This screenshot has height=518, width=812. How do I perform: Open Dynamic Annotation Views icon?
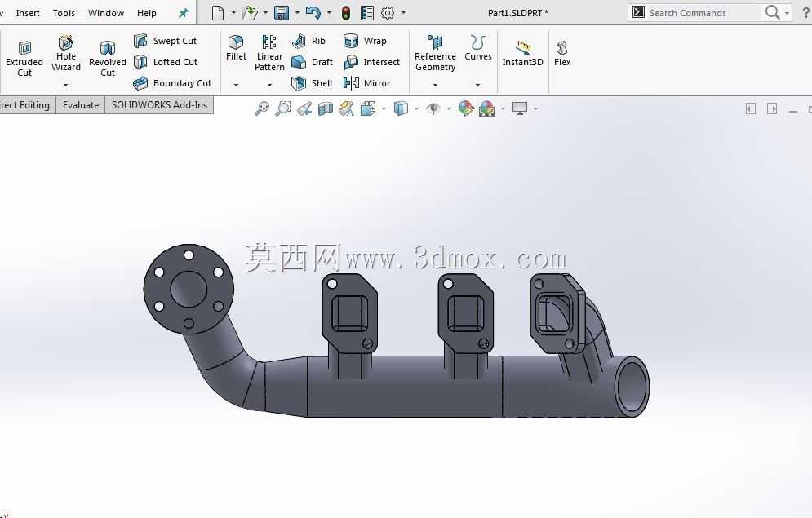pyautogui.click(x=347, y=108)
